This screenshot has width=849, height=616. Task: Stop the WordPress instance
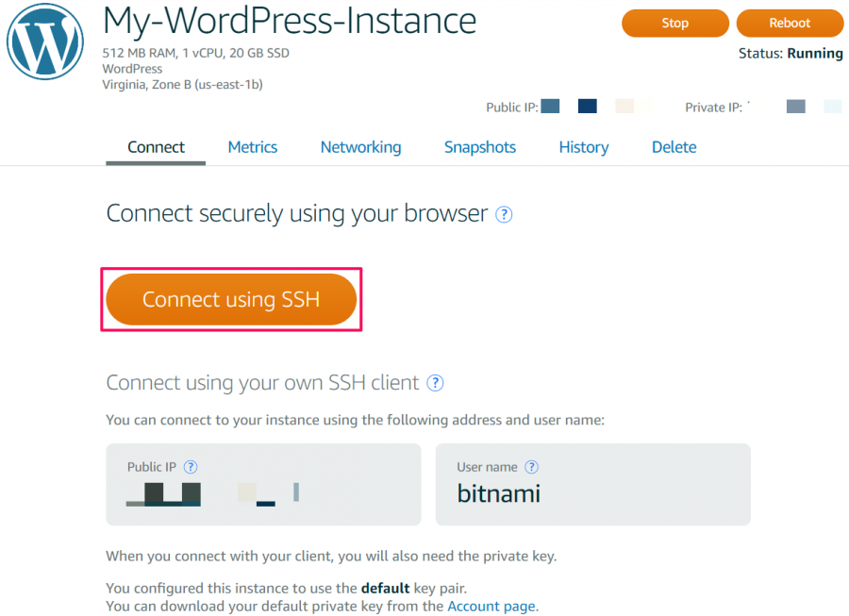675,24
